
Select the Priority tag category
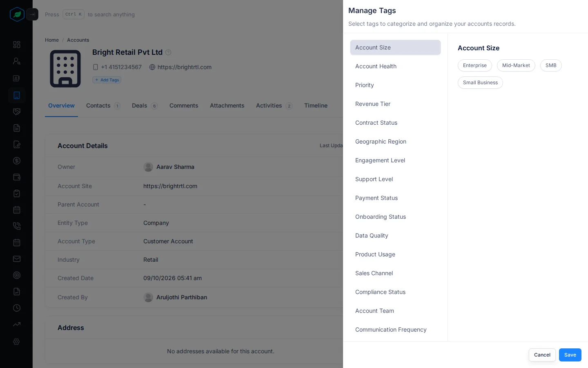click(x=395, y=85)
